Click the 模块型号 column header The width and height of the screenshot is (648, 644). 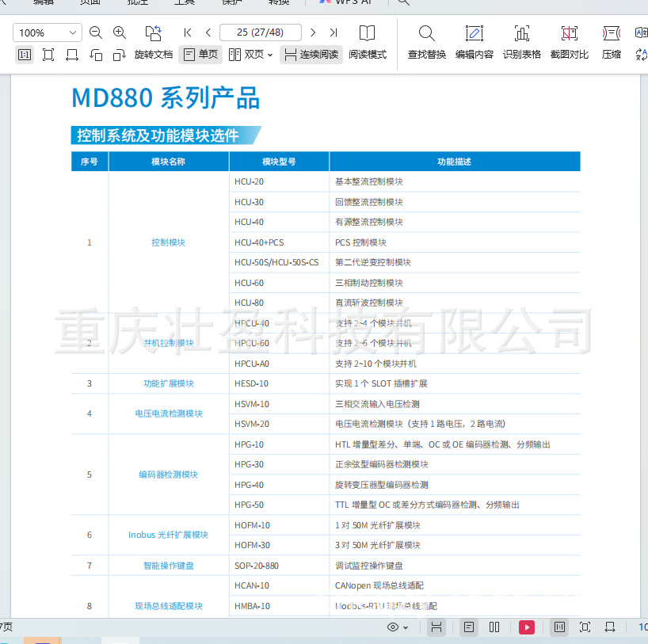[279, 162]
